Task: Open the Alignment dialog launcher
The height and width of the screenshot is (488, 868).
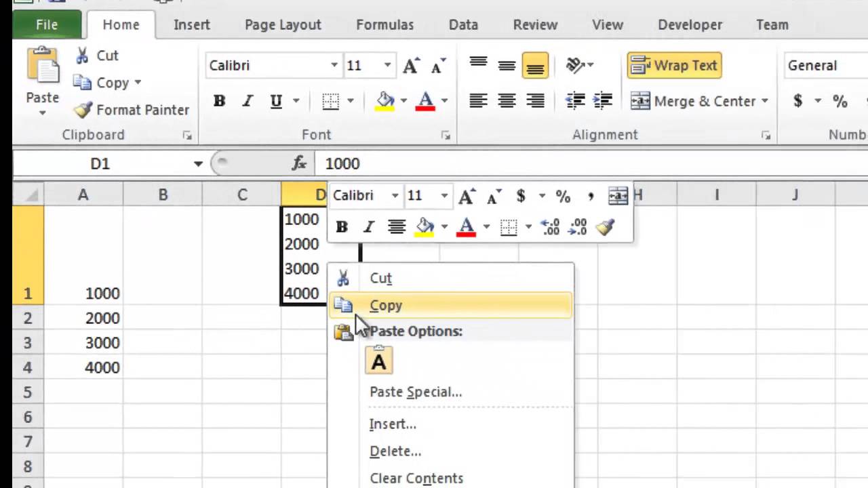Action: (766, 136)
